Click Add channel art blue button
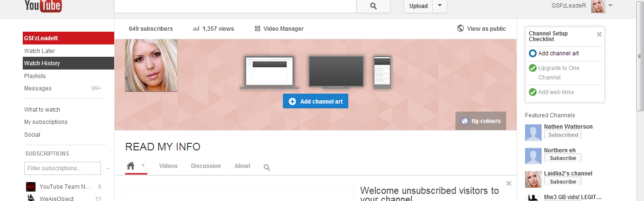The image size is (644, 201). click(x=316, y=101)
